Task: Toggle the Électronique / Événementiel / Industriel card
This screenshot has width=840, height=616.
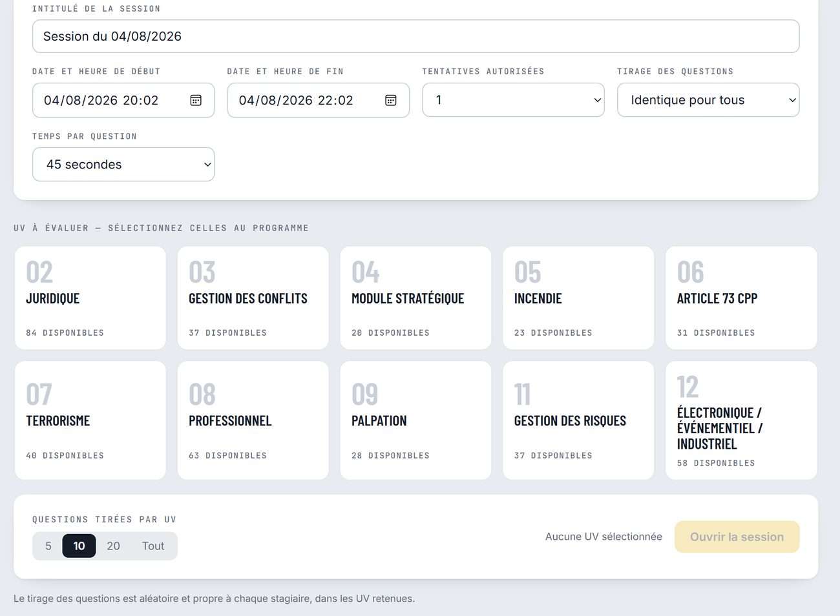Action: pyautogui.click(x=741, y=420)
